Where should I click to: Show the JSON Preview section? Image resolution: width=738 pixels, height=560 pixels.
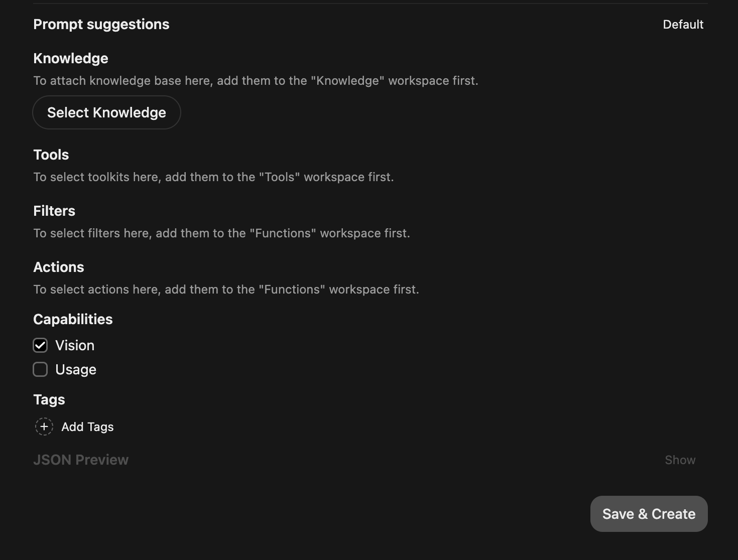pyautogui.click(x=680, y=460)
